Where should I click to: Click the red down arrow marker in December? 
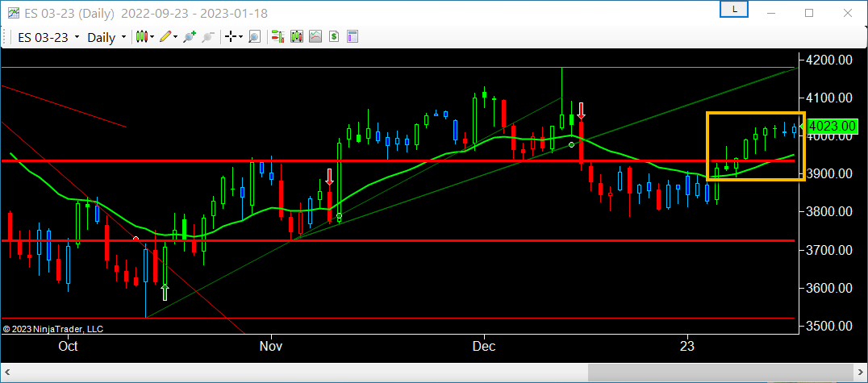click(x=581, y=110)
